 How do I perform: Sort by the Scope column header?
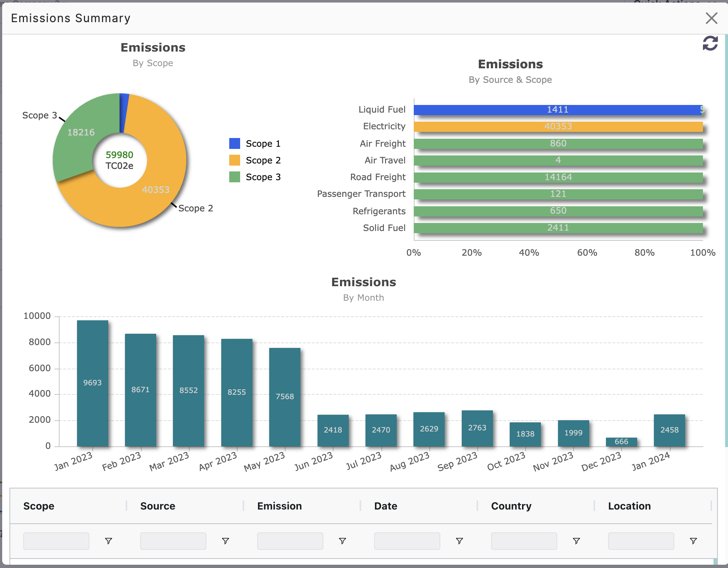point(39,506)
